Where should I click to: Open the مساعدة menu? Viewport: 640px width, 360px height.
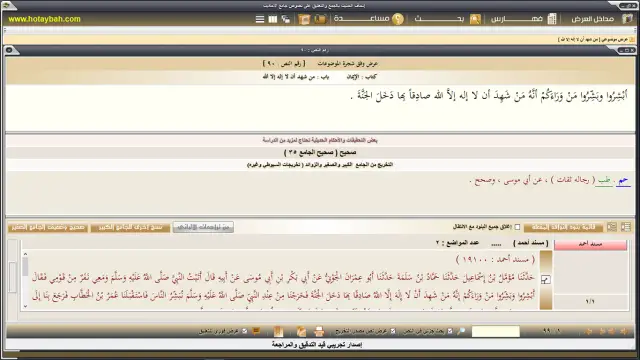pyautogui.click(x=361, y=19)
